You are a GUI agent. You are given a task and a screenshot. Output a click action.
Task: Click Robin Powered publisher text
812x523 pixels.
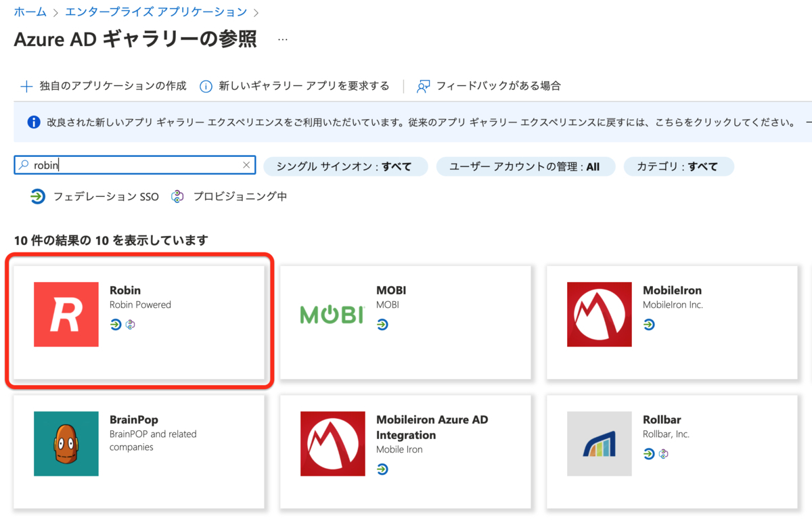(x=140, y=304)
